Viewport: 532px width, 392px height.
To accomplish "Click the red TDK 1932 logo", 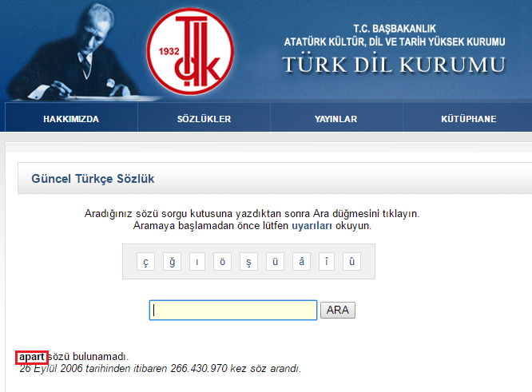I will pyautogui.click(x=190, y=51).
